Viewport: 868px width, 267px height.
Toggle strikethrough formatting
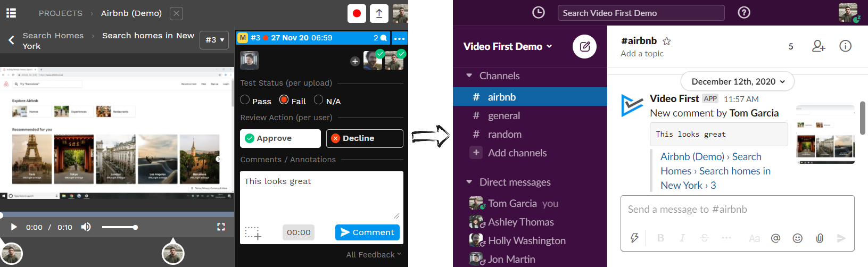click(704, 238)
